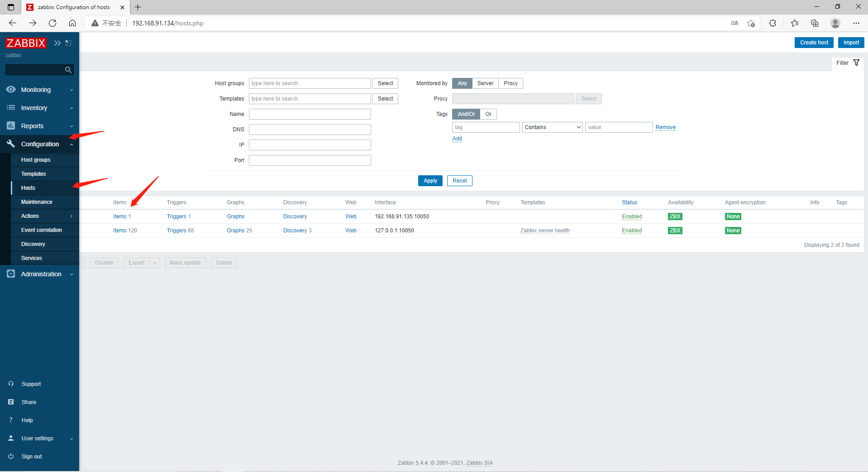Image resolution: width=868 pixels, height=472 pixels.
Task: Click the Support headset icon
Action: pyautogui.click(x=11, y=384)
